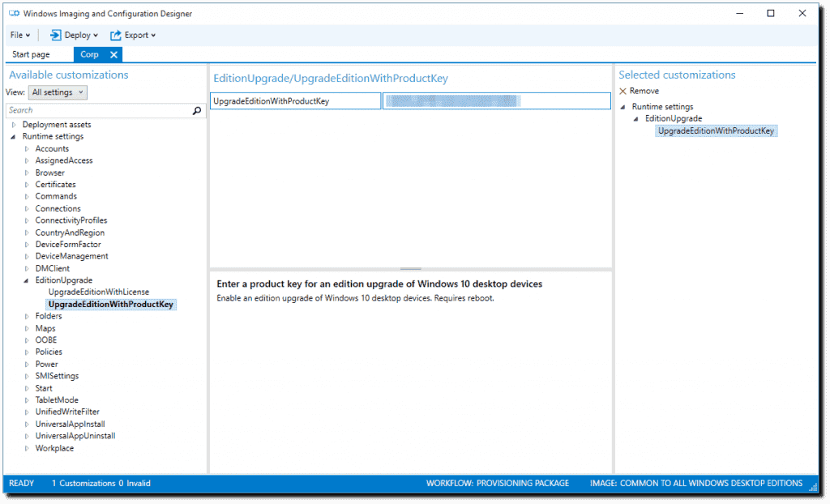Screen dimensions: 830x504
Task: Click IMAGE: COMMON TO ALL WINDOWS status text
Action: 696,484
